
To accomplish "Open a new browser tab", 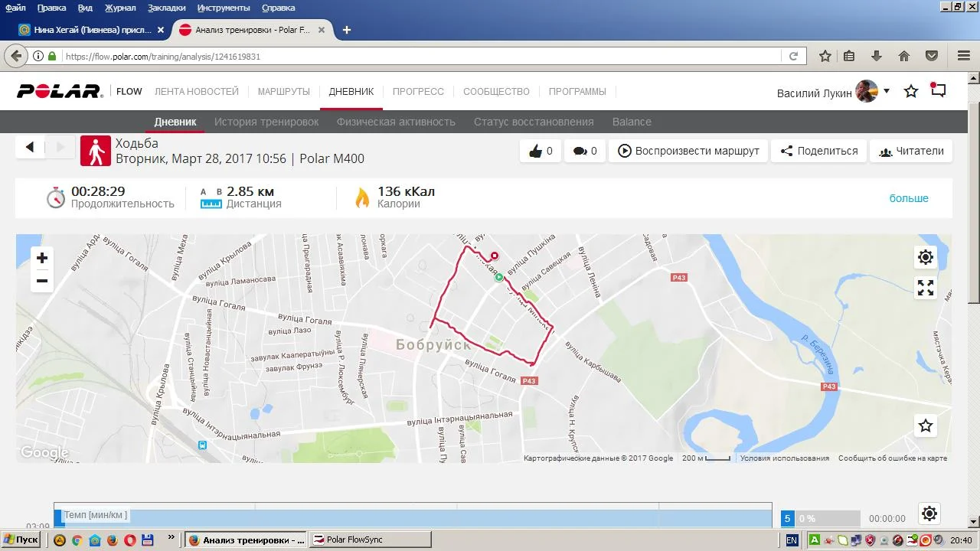I will pyautogui.click(x=347, y=30).
